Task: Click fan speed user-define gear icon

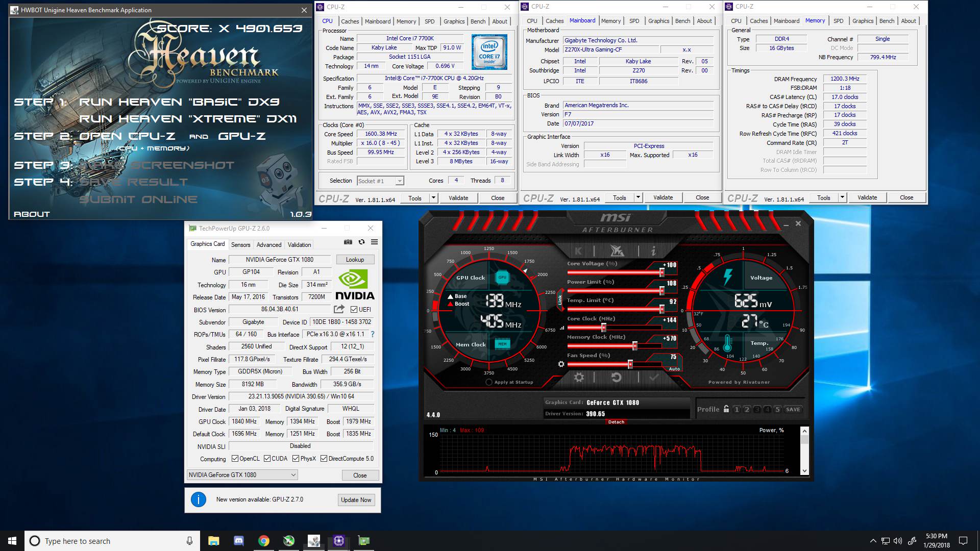Action: click(561, 364)
